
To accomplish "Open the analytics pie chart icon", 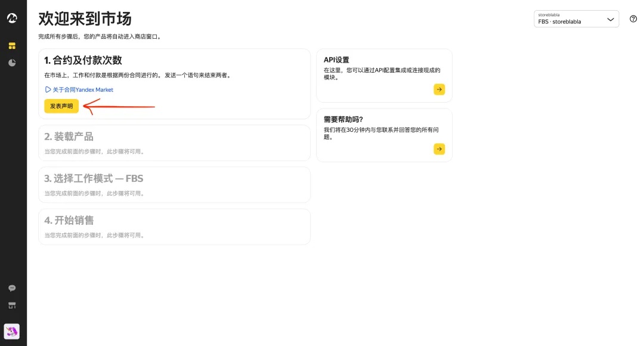I will click(12, 63).
